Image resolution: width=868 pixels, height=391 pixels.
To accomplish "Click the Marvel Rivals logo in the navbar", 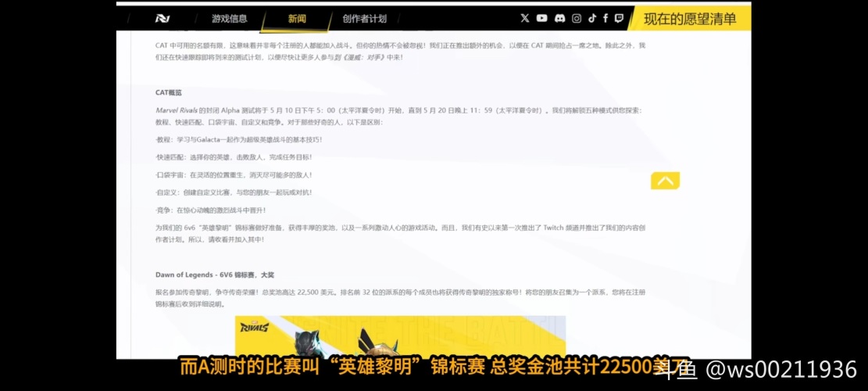I will click(163, 18).
